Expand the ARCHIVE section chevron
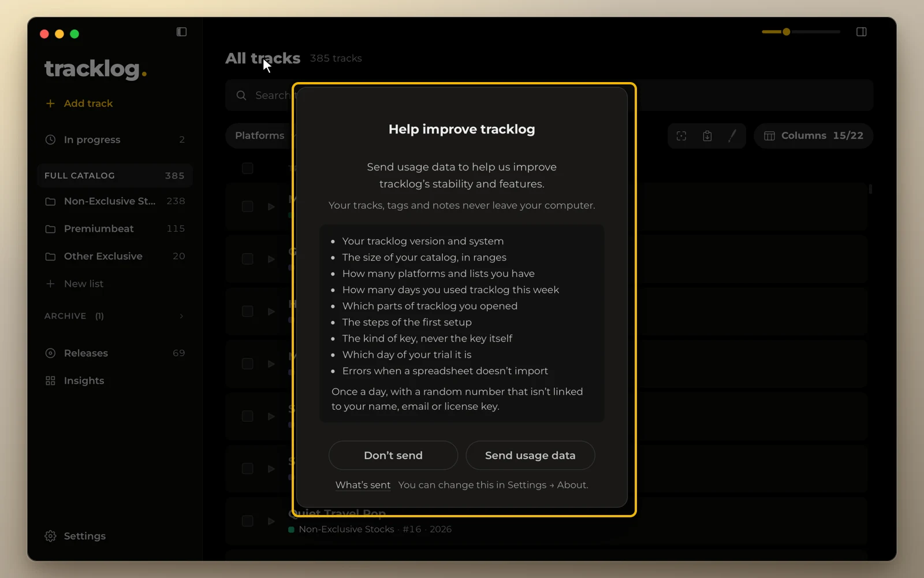The height and width of the screenshot is (578, 924). click(181, 316)
